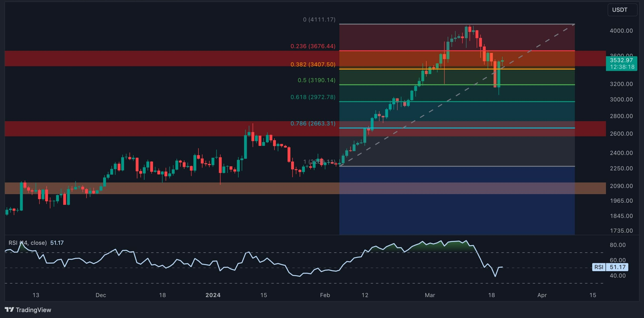
Task: Click the RSI 80.00 scale label
Action: [618, 245]
